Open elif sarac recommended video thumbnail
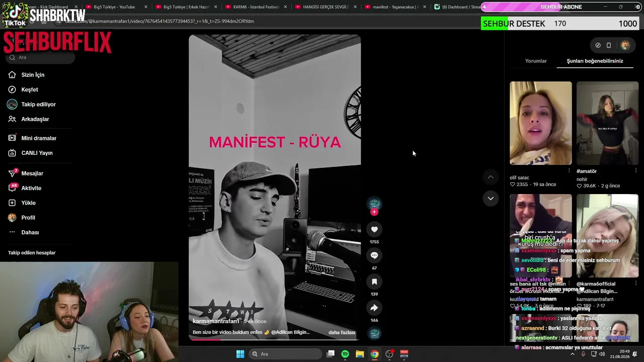The width and height of the screenshot is (644, 362). point(541,123)
